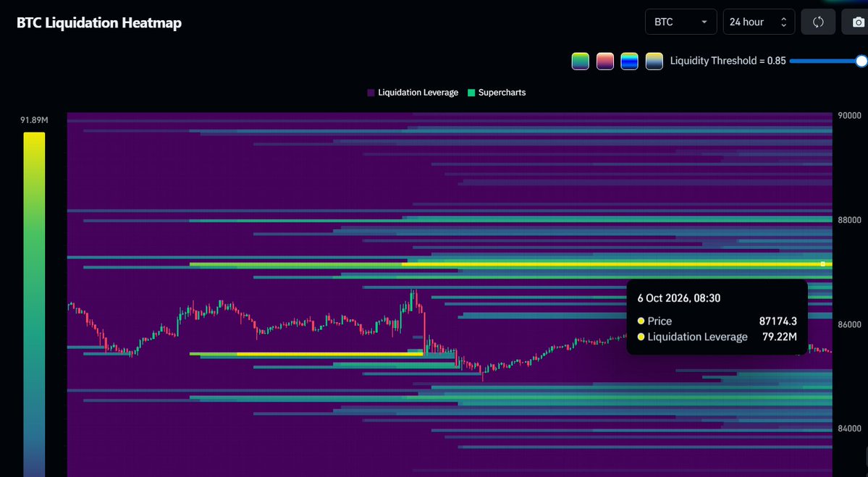The height and width of the screenshot is (477, 868).
Task: Select the pink-to-purple color scheme swatch
Action: [604, 61]
